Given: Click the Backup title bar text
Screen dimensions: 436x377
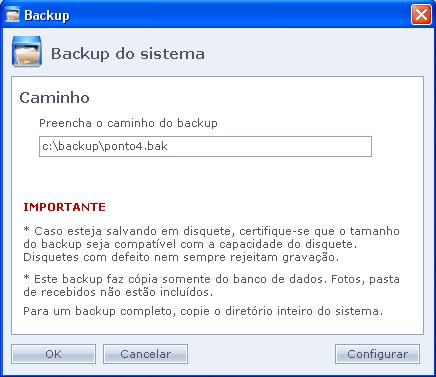Looking at the screenshot, I should click(x=47, y=15).
